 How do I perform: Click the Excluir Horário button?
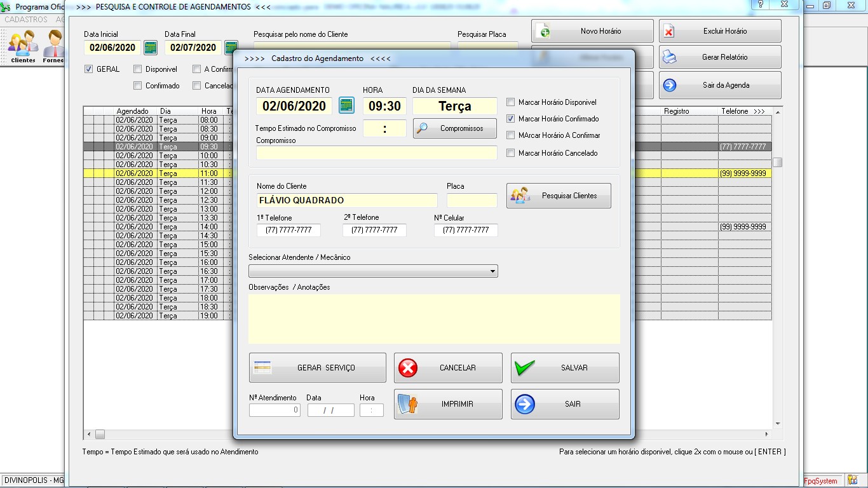(x=720, y=31)
